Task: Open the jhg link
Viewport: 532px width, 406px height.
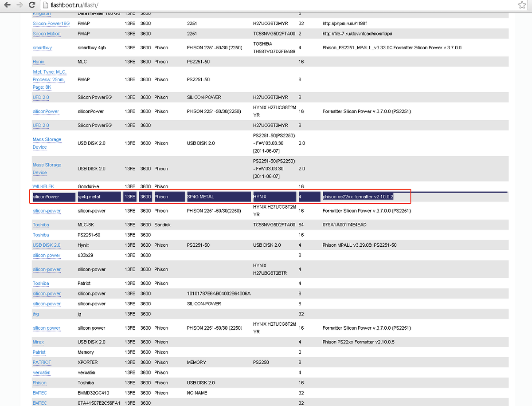Action: (36, 314)
